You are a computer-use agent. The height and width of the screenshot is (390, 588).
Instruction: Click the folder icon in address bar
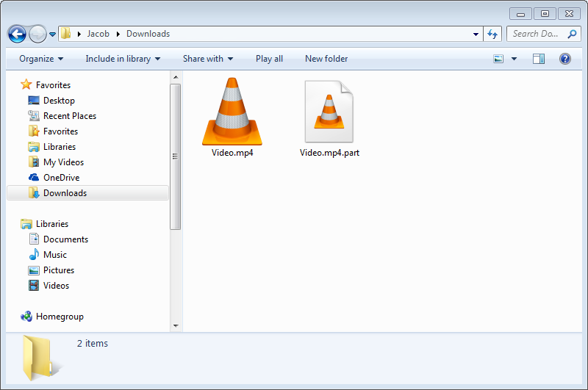(65, 33)
